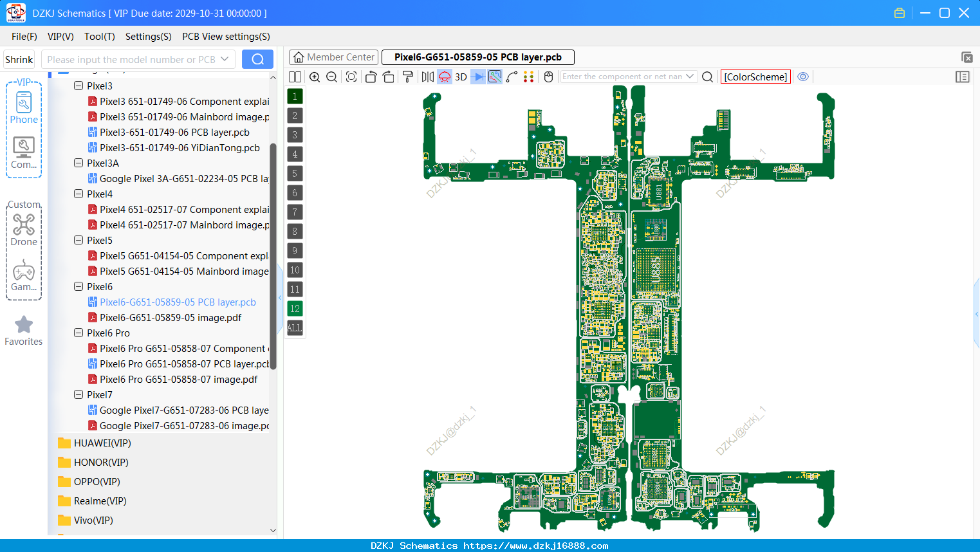Toggle the blue eye visibility icon
The width and height of the screenshot is (980, 552).
click(x=803, y=77)
